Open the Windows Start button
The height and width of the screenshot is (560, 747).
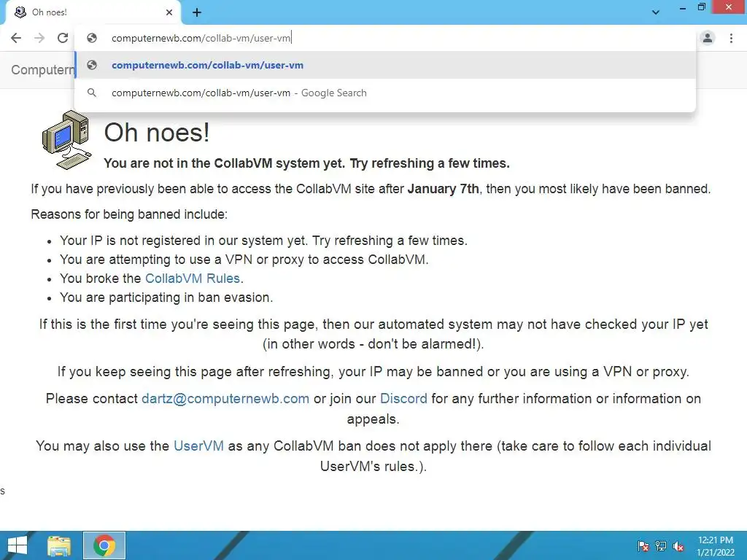(18, 545)
